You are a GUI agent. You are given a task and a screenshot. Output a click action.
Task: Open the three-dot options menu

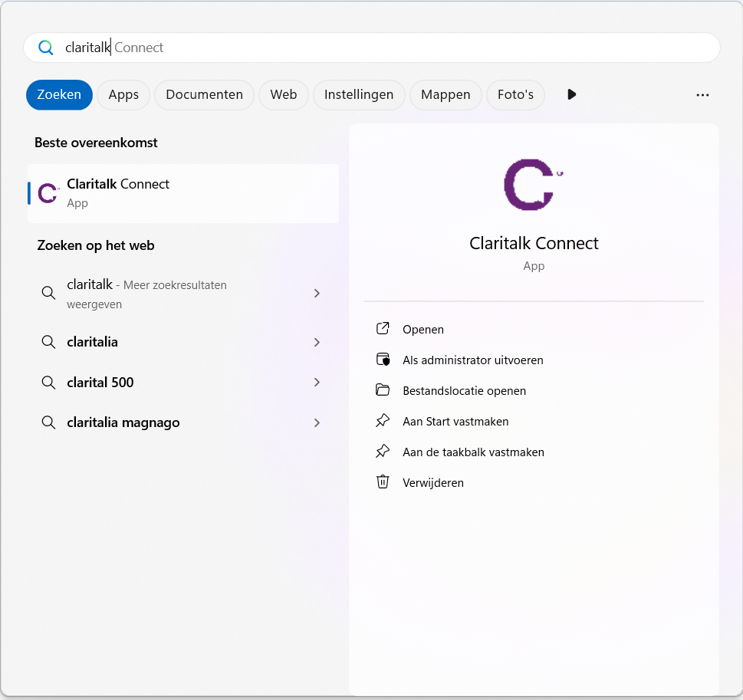click(702, 95)
